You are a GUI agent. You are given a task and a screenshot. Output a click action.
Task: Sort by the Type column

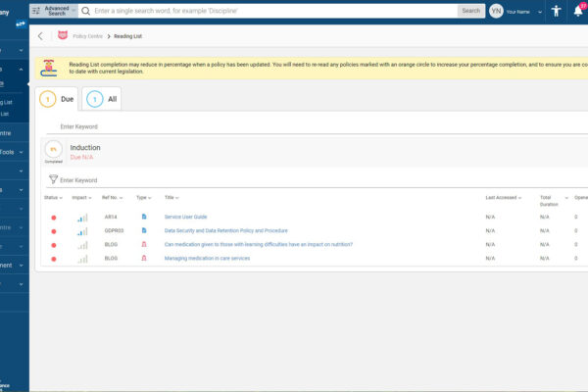click(x=144, y=198)
